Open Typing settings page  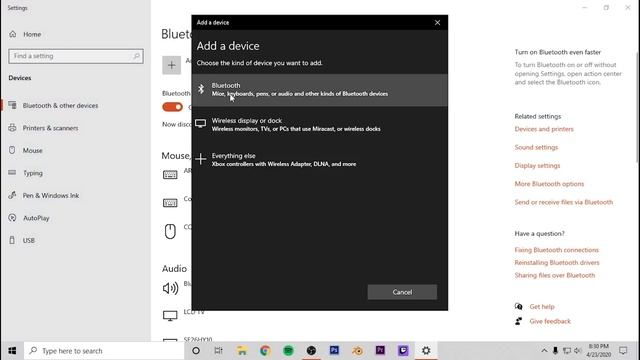tap(33, 173)
